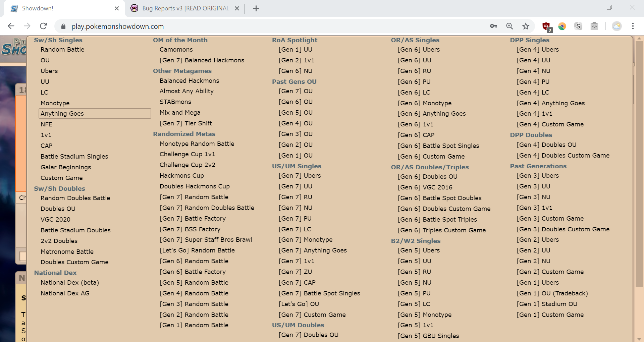Pick the National Dex (beta) format
Image resolution: width=644 pixels, height=342 pixels.
tap(70, 283)
